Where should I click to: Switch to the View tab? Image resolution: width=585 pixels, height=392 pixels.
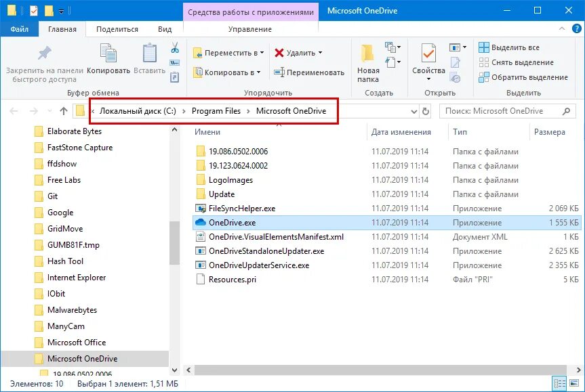(x=165, y=29)
